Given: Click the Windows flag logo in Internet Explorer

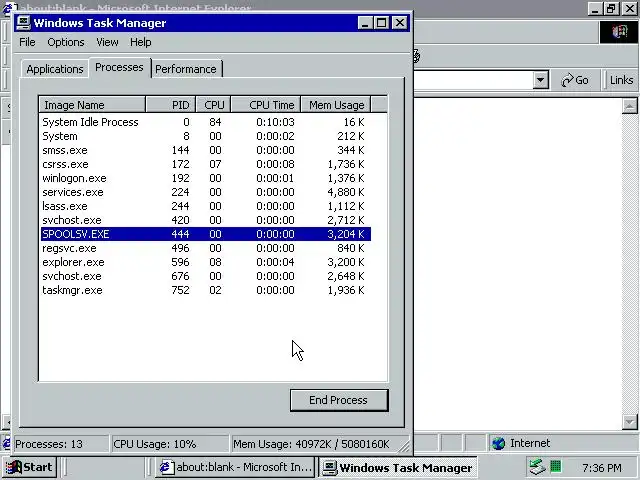Looking at the screenshot, I should [x=619, y=32].
